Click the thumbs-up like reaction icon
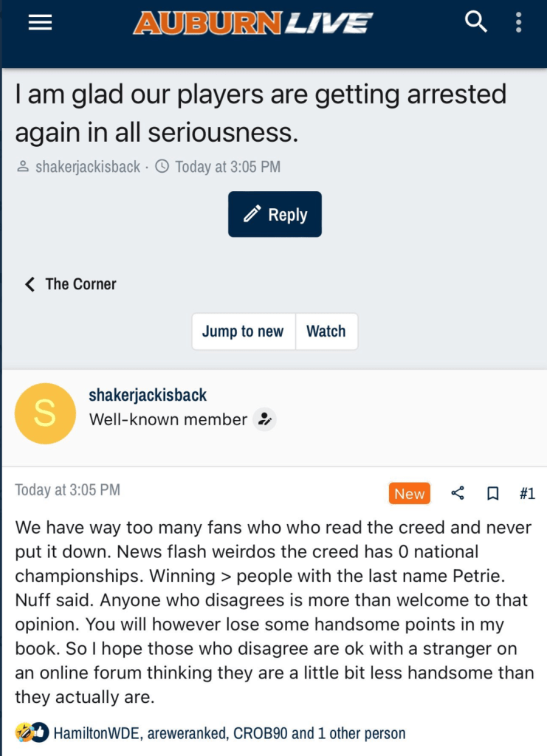 coord(40,733)
